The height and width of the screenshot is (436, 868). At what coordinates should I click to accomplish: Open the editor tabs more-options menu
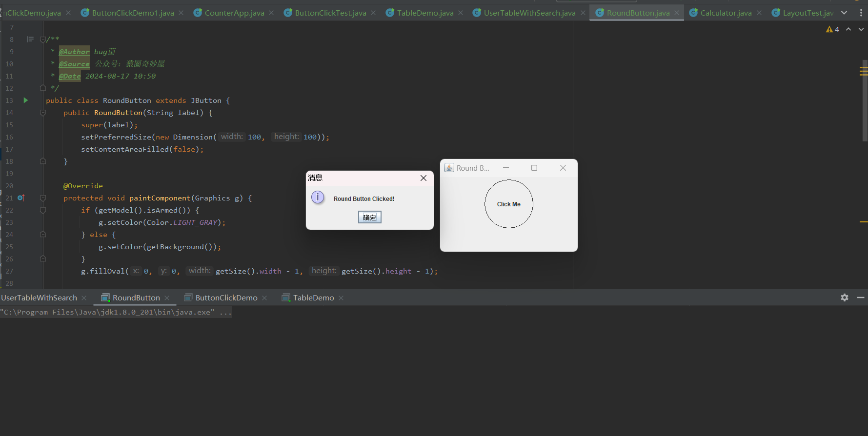pos(861,13)
